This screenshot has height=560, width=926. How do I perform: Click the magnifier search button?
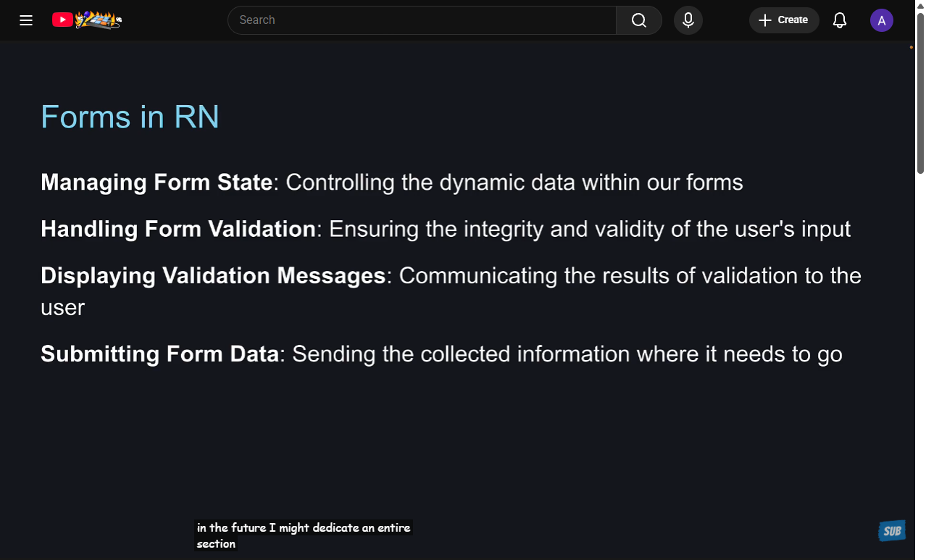638,20
